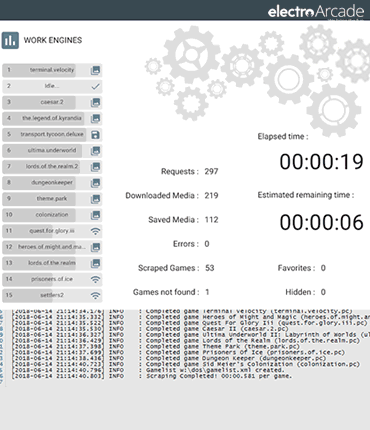Click the save disk icon for transport.tycoon.deluxe
The height and width of the screenshot is (430, 370).
(95, 135)
